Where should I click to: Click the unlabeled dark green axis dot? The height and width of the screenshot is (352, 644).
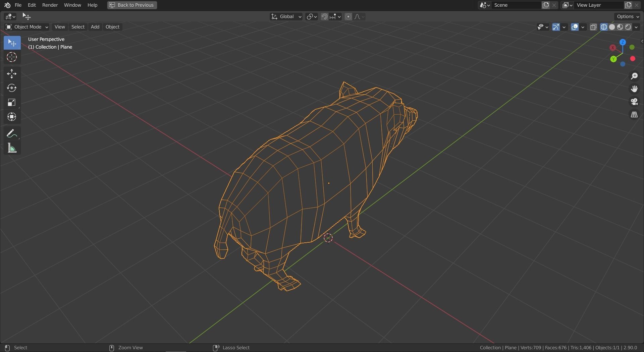tap(632, 47)
